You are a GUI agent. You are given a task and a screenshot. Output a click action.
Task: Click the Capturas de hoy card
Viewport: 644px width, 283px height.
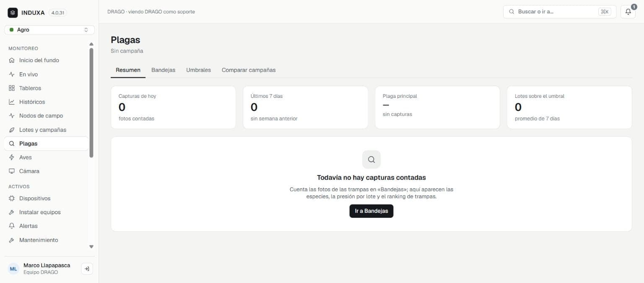[x=173, y=107]
